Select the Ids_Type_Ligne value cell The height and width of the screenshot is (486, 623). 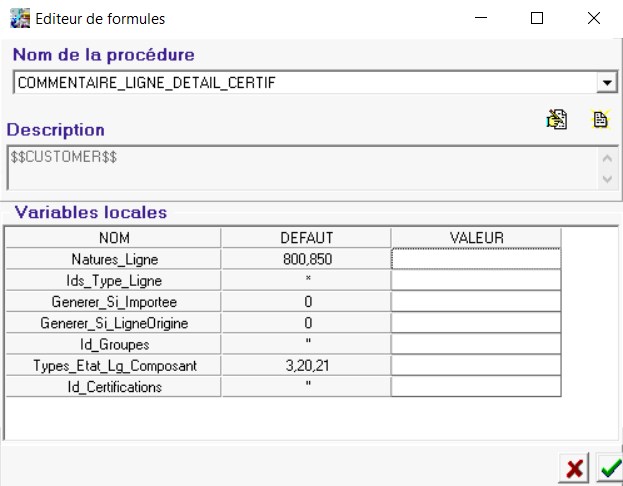tap(475, 280)
